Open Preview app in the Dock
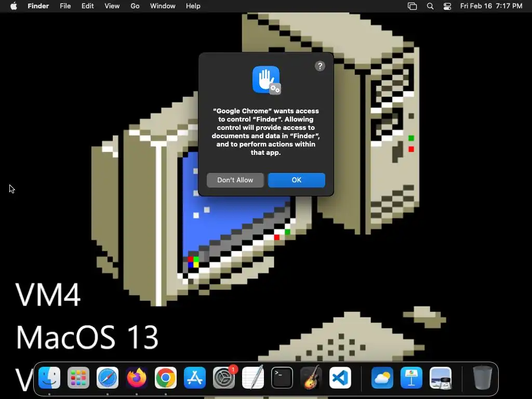This screenshot has height=399, width=532. [x=441, y=378]
